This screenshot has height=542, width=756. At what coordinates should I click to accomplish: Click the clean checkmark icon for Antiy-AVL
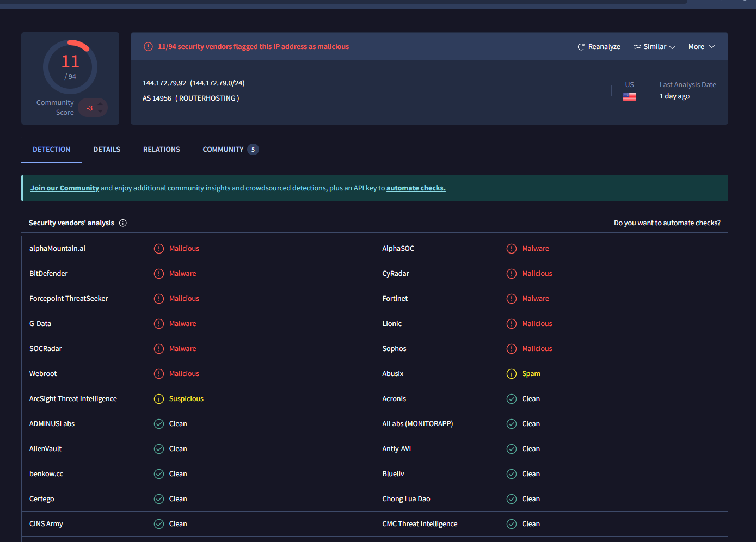pos(512,449)
